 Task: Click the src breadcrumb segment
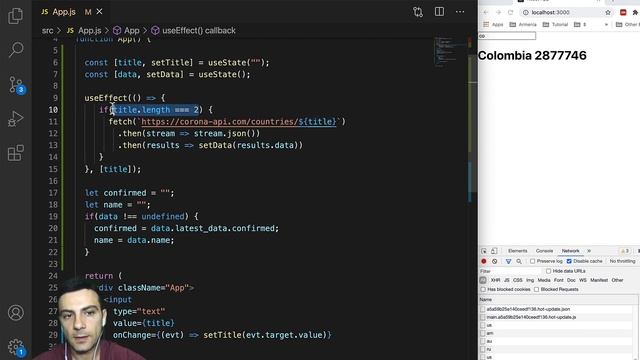47,31
